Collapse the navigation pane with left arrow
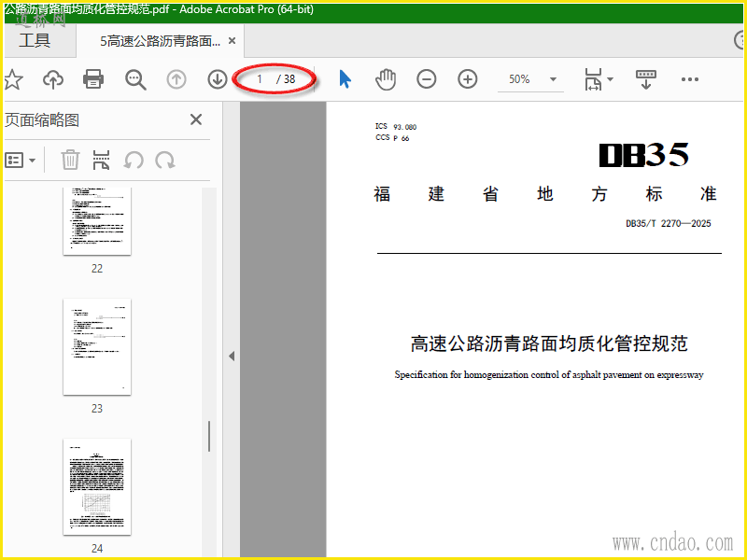Viewport: 747px width, 560px height. coord(232,356)
